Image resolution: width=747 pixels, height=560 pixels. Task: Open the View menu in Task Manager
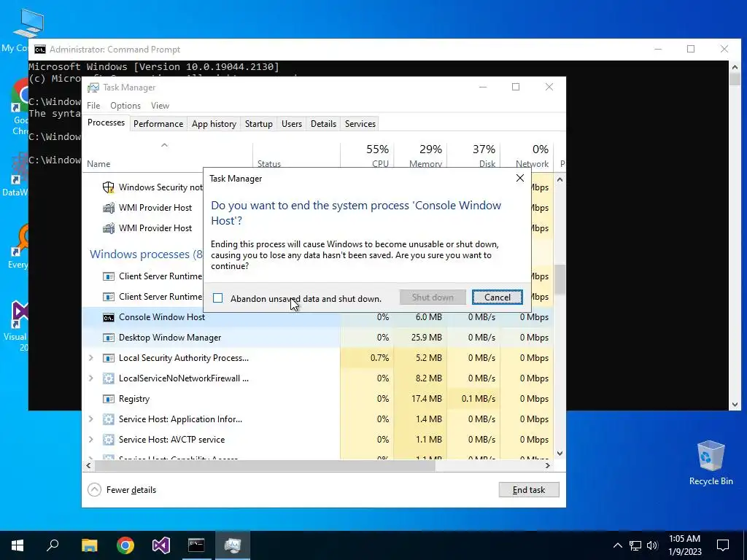[160, 106]
